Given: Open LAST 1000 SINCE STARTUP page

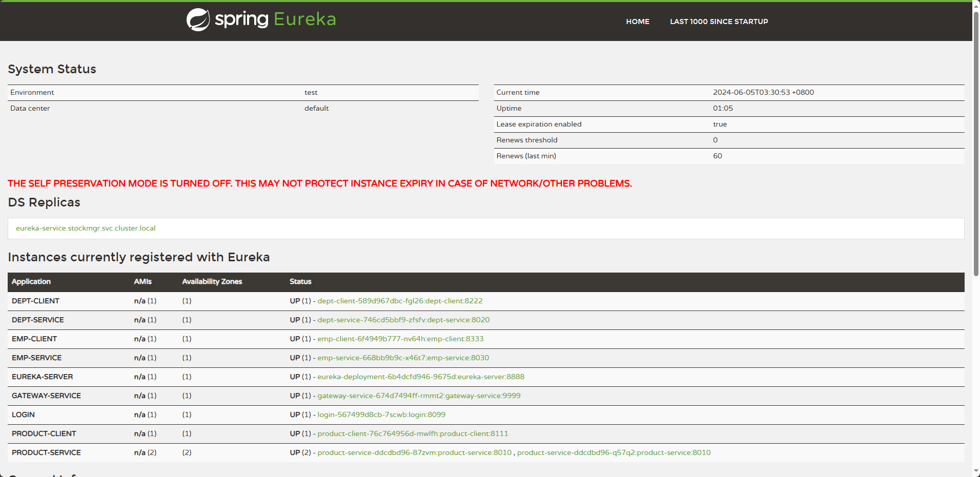Looking at the screenshot, I should [719, 22].
